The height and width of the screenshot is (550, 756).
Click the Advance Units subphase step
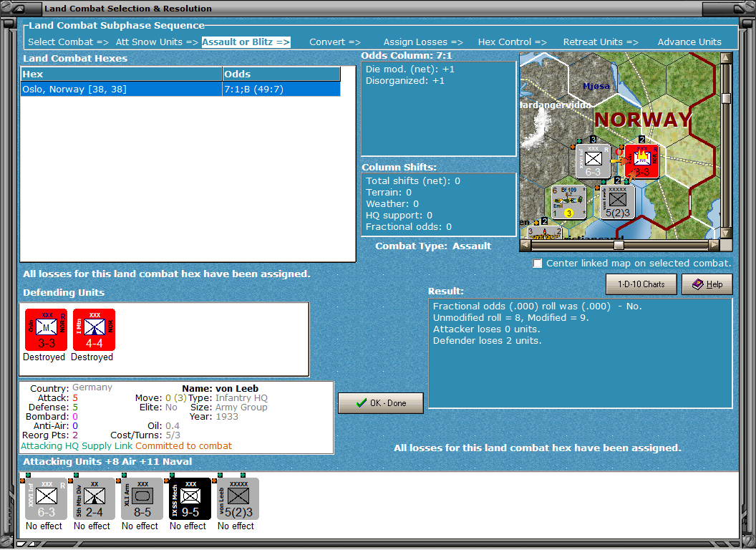click(x=689, y=42)
